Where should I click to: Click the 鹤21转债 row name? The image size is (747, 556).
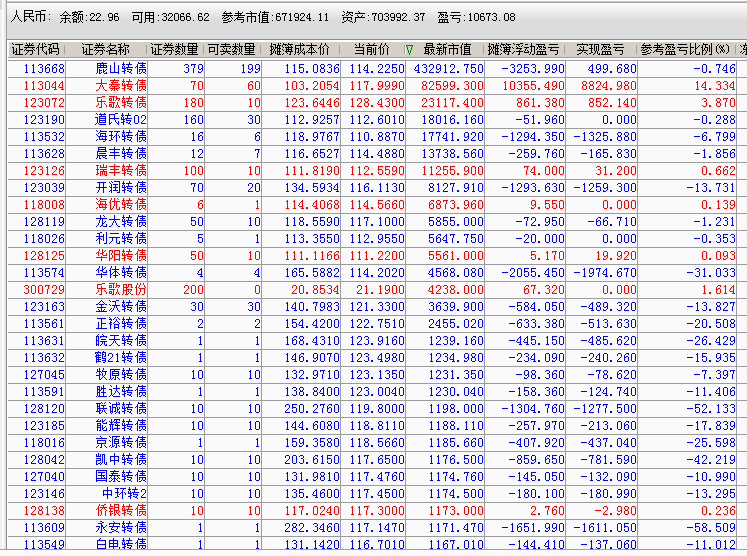point(121,358)
